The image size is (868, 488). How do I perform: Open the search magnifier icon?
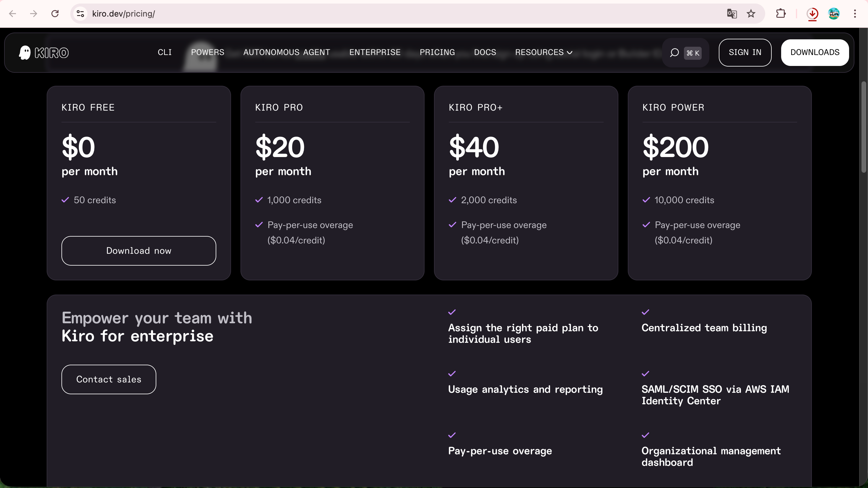pos(674,53)
